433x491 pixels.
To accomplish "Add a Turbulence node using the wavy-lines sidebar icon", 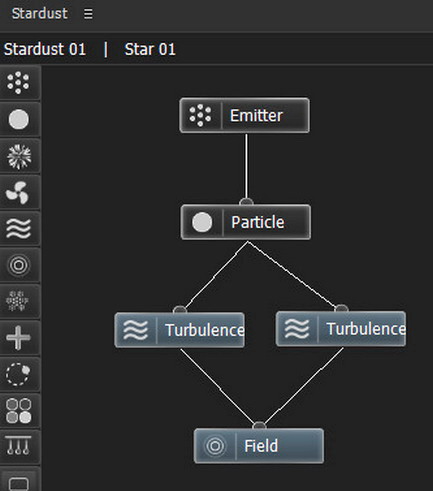I will coord(19,229).
